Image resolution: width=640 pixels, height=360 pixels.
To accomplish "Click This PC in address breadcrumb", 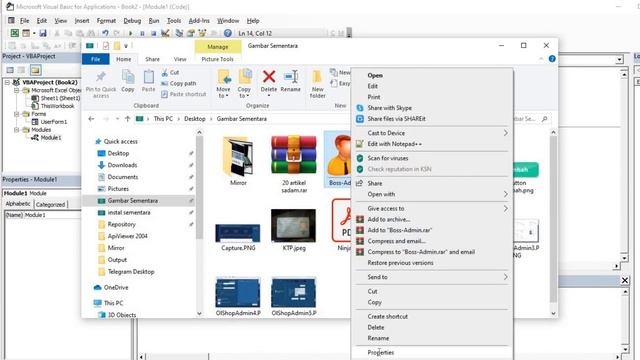I will (163, 119).
